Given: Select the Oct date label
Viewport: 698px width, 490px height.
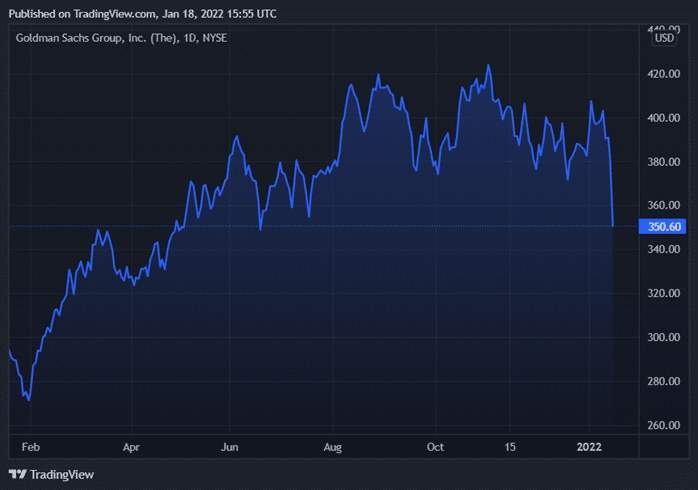Looking at the screenshot, I should pyautogui.click(x=435, y=449).
